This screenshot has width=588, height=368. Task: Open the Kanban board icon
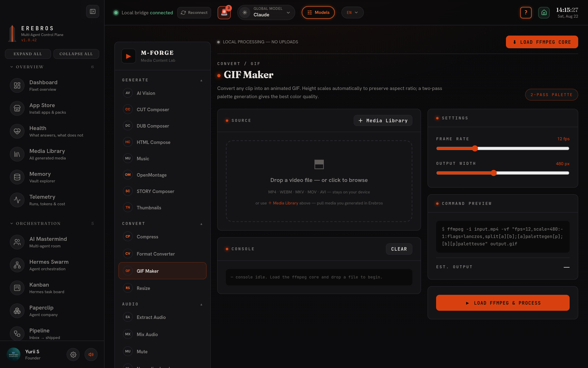[17, 288]
